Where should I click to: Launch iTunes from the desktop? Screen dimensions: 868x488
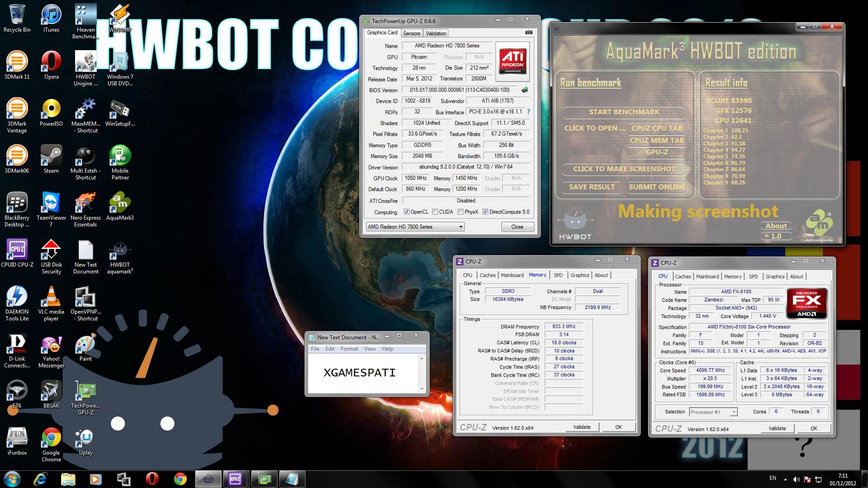(x=51, y=19)
